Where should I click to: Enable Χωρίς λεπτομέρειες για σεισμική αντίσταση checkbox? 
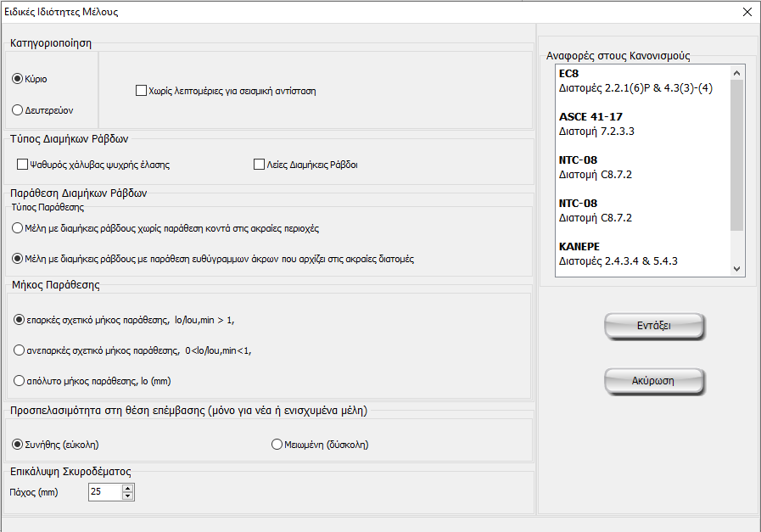[x=142, y=91]
